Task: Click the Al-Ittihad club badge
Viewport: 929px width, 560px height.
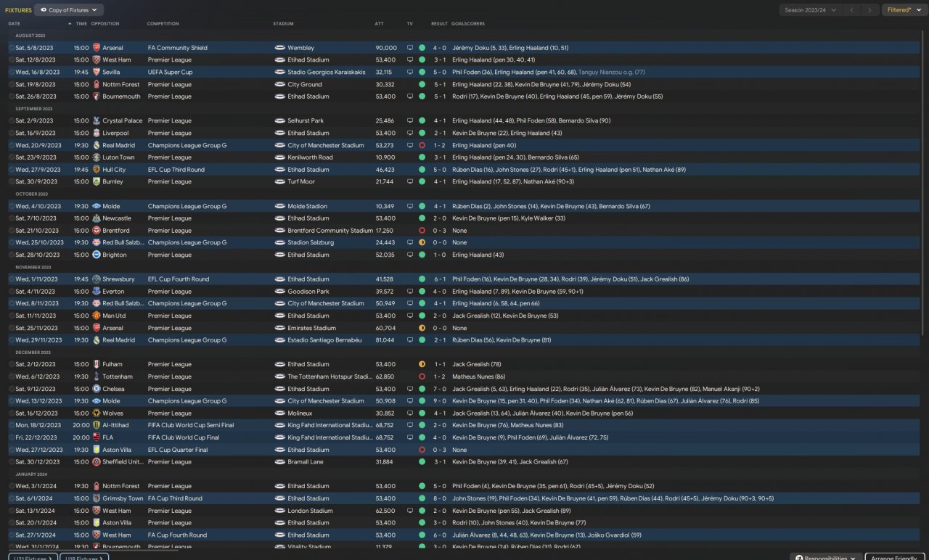Action: pyautogui.click(x=97, y=426)
